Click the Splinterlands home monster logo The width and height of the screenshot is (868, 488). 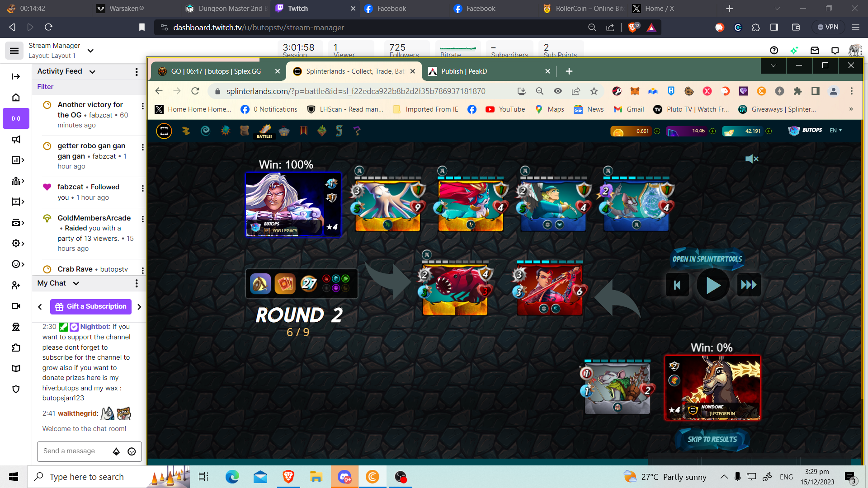164,131
